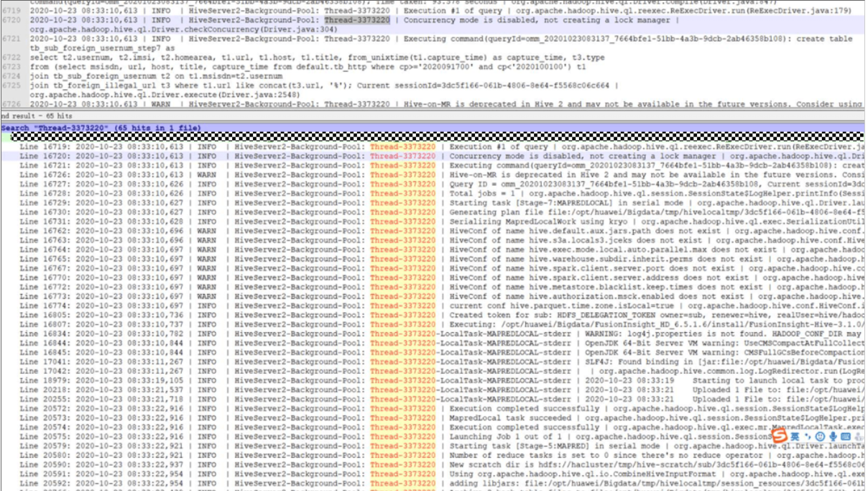The height and width of the screenshot is (491, 868).
Task: Select search result Line 16726 Hive-on-MR warning
Action: 434,175
